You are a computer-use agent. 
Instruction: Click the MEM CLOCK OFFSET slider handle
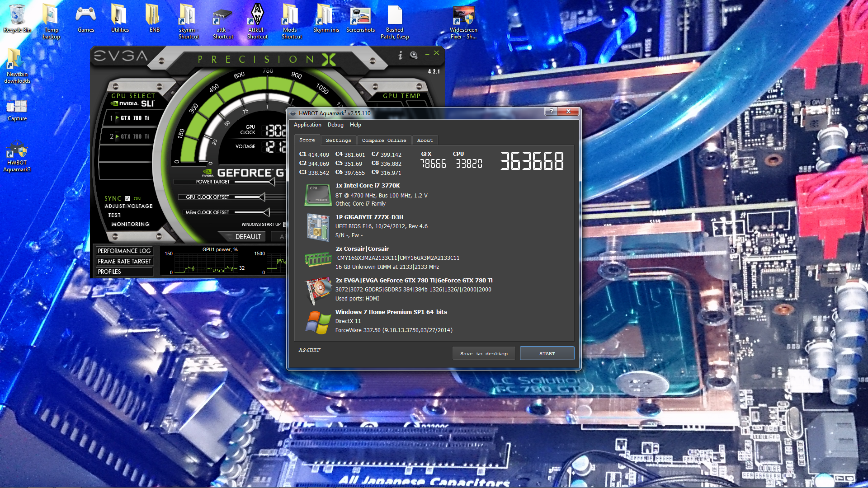pyautogui.click(x=266, y=212)
